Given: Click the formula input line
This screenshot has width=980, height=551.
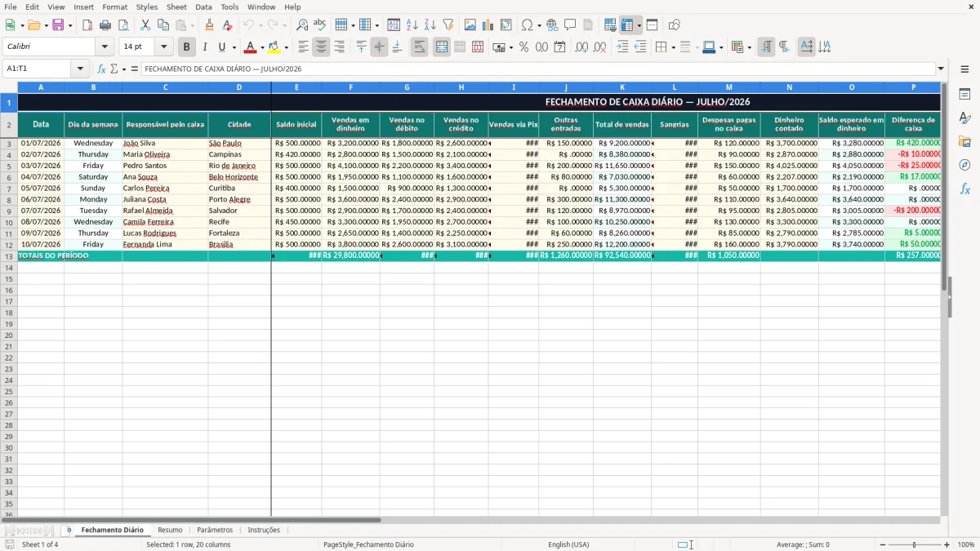Looking at the screenshot, I should pyautogui.click(x=537, y=69).
